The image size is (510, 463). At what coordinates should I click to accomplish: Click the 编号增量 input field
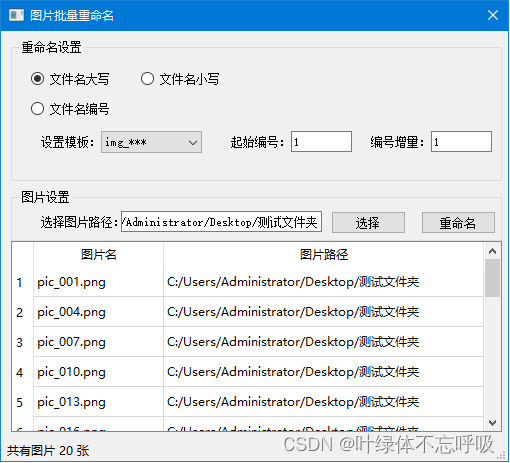tap(461, 142)
